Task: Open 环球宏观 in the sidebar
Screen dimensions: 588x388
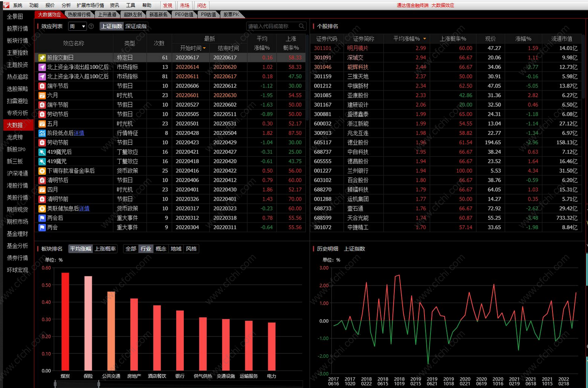Action: tap(17, 270)
